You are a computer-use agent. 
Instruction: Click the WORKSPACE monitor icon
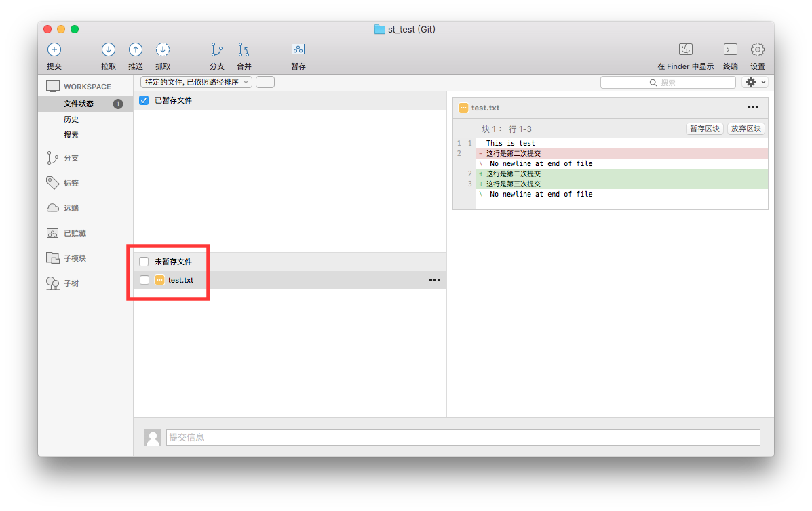point(53,86)
